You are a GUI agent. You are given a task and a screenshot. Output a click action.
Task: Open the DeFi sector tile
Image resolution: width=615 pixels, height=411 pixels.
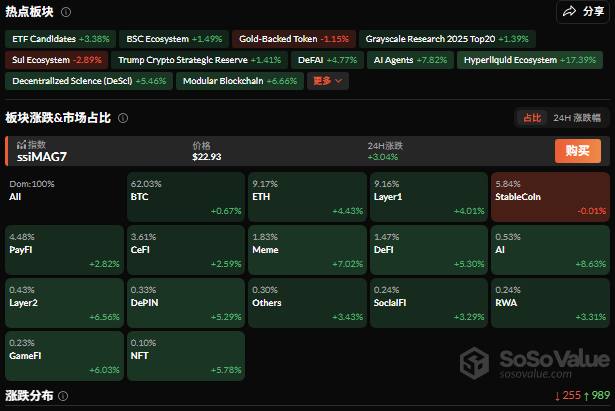[429, 250]
